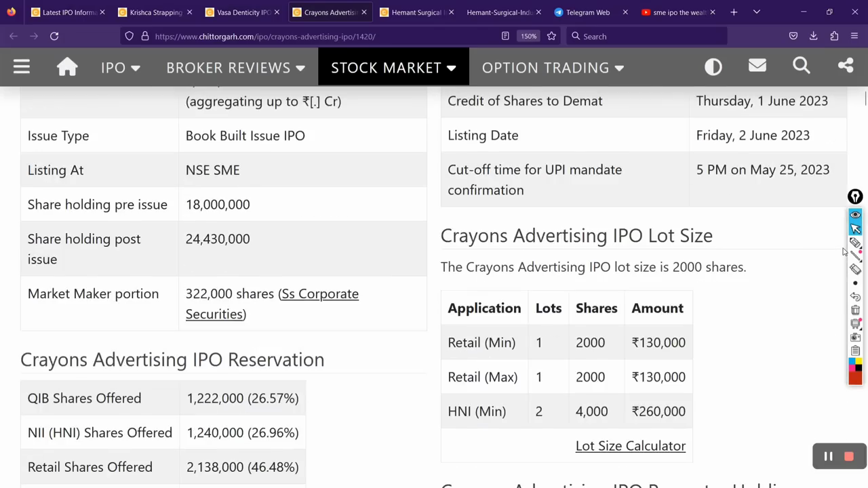
Task: Open the clipboard annotation icon
Action: (x=855, y=351)
